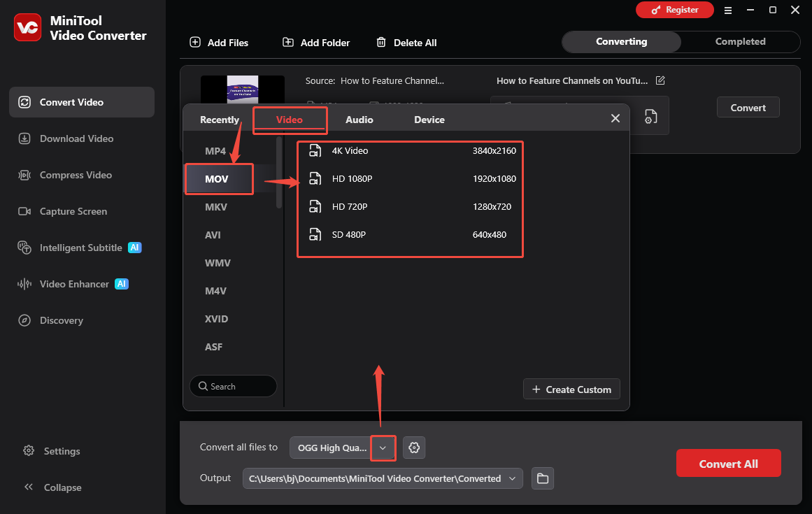The height and width of the screenshot is (514, 812).
Task: Click the format list scrollbar
Action: pos(279,172)
